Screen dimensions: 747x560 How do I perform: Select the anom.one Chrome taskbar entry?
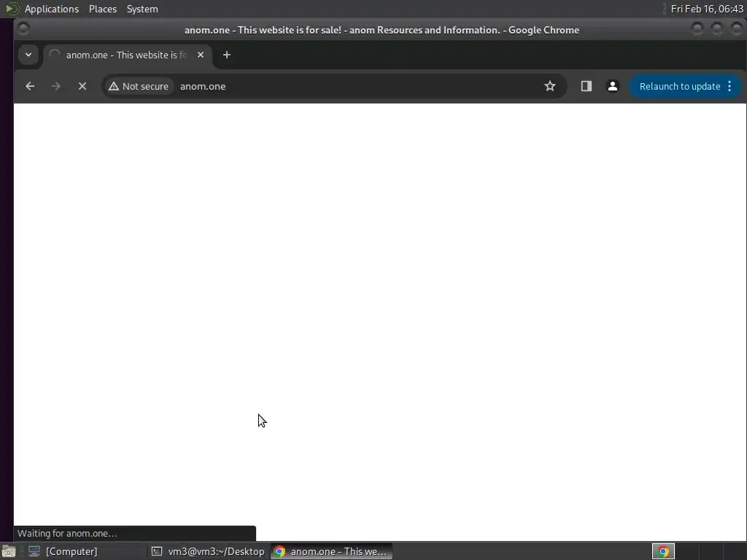tap(332, 551)
